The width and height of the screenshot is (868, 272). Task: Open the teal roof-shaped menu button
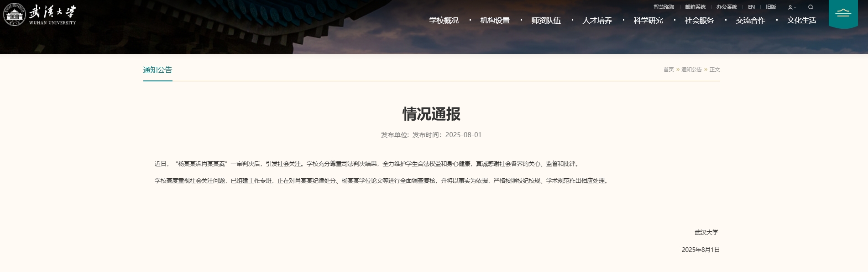tap(843, 13)
